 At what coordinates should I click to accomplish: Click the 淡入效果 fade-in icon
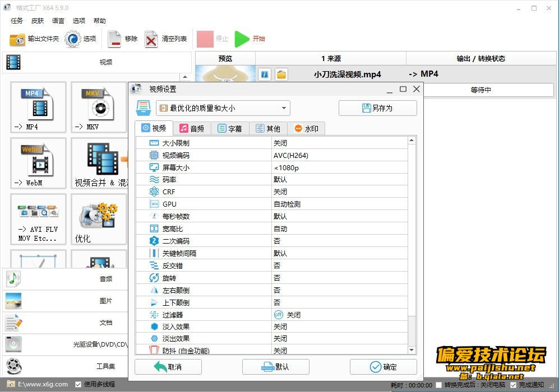154,326
